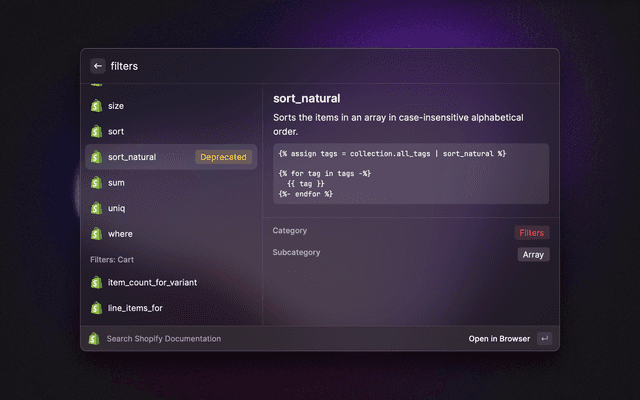
Task: Click the back arrow button
Action: pyautogui.click(x=98, y=66)
